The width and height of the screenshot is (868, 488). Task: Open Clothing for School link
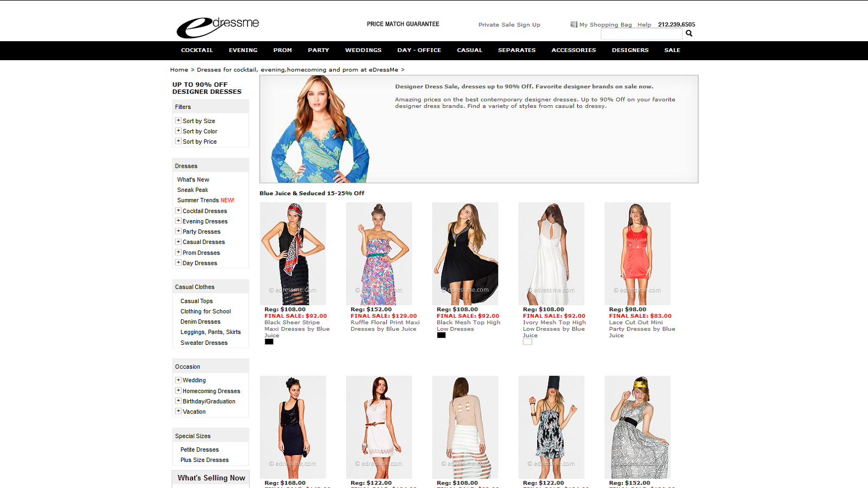(206, 311)
